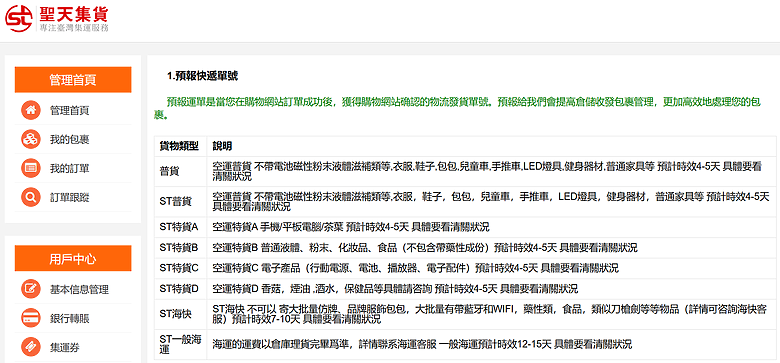This screenshot has height=363, width=780.
Task: Select the ST一般海運 cargo type cell
Action: point(180,344)
